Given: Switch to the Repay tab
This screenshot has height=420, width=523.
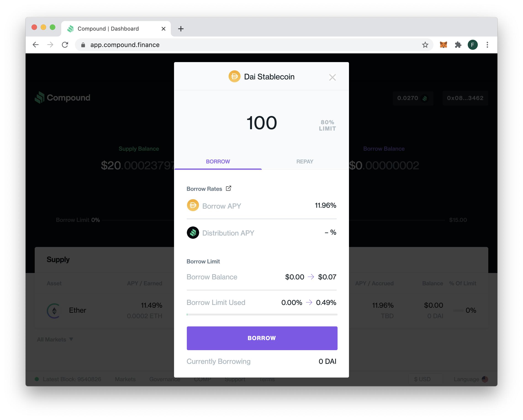Looking at the screenshot, I should [x=305, y=162].
